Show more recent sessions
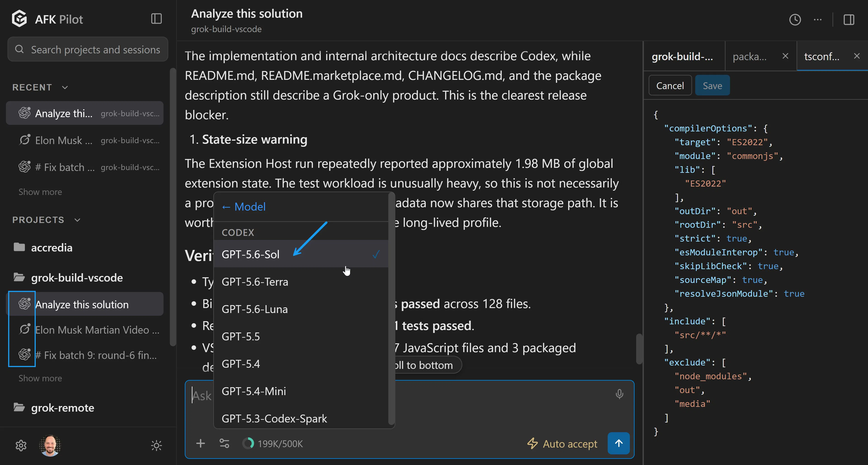Viewport: 868px width, 465px height. [40, 192]
